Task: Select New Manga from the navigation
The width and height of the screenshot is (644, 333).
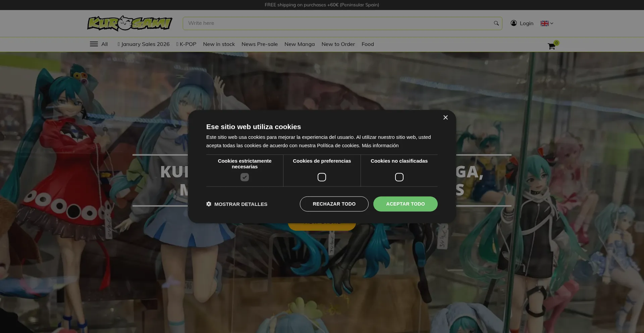Action: 299,44
